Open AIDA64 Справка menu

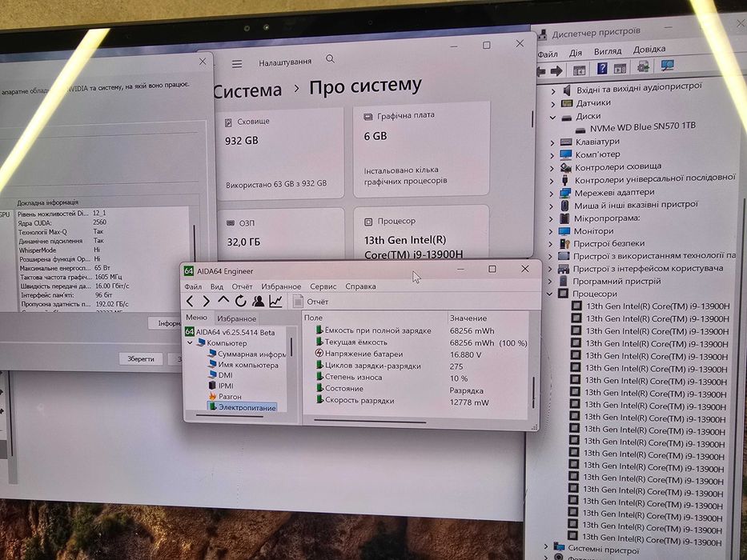click(360, 286)
